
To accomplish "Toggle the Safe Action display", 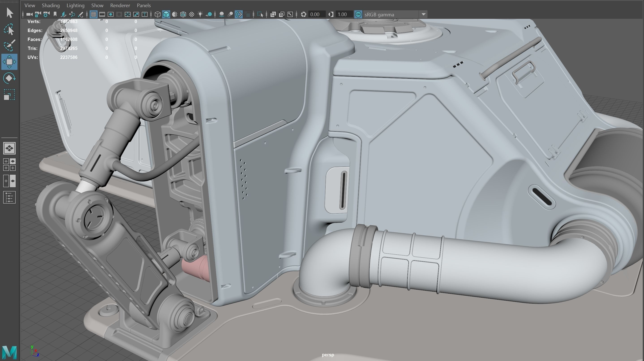I will [x=136, y=15].
